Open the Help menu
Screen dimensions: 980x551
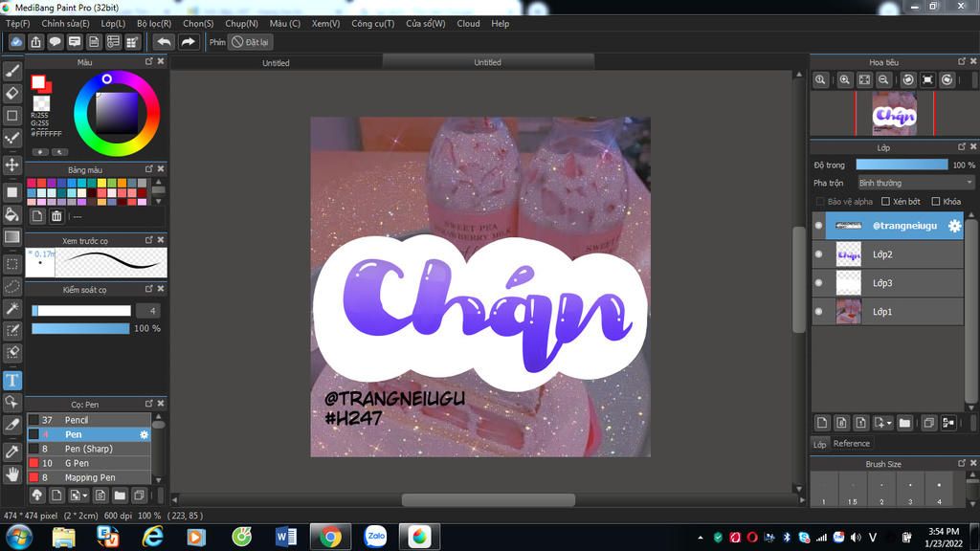point(500,24)
